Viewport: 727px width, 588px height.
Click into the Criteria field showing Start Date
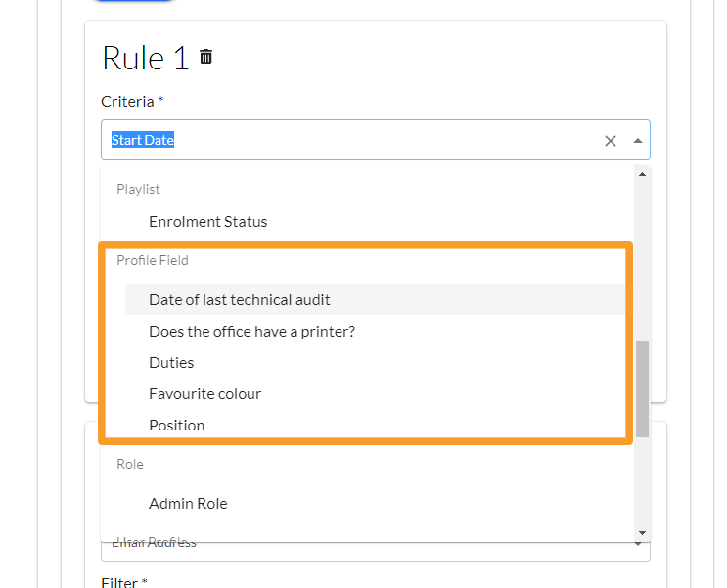point(352,141)
